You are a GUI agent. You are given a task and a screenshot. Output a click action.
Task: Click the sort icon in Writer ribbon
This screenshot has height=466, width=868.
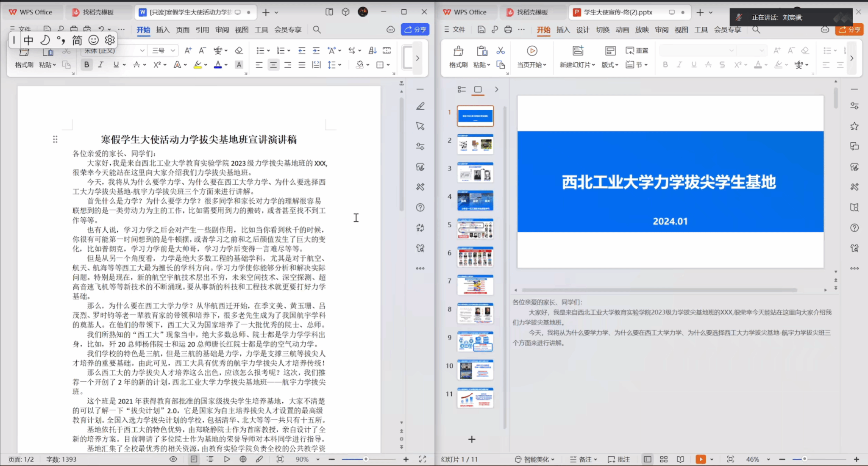pos(372,50)
